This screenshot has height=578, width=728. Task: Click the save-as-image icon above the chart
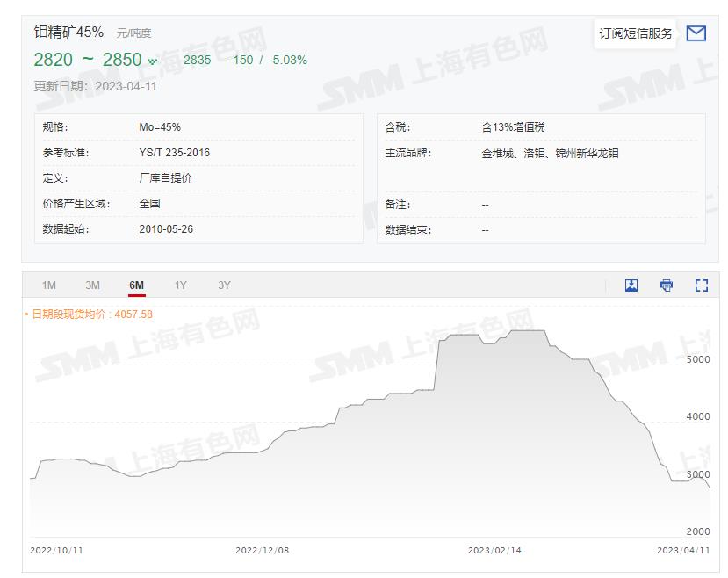coord(630,285)
